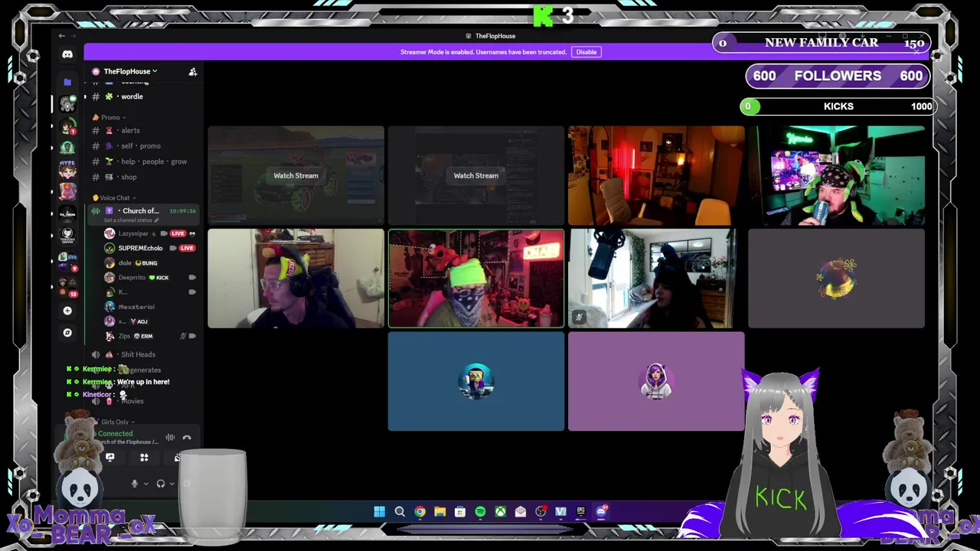Go back using the arrow above server list
Viewport: 980px width, 551px height.
coord(62,36)
